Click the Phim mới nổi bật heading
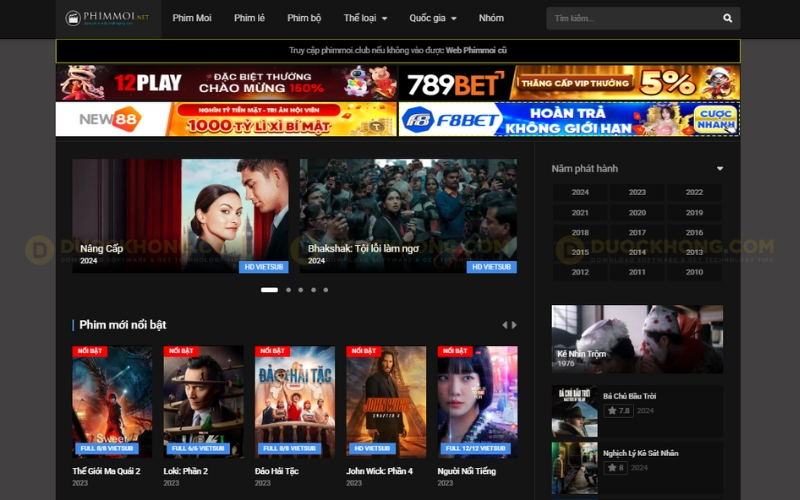 tap(123, 325)
